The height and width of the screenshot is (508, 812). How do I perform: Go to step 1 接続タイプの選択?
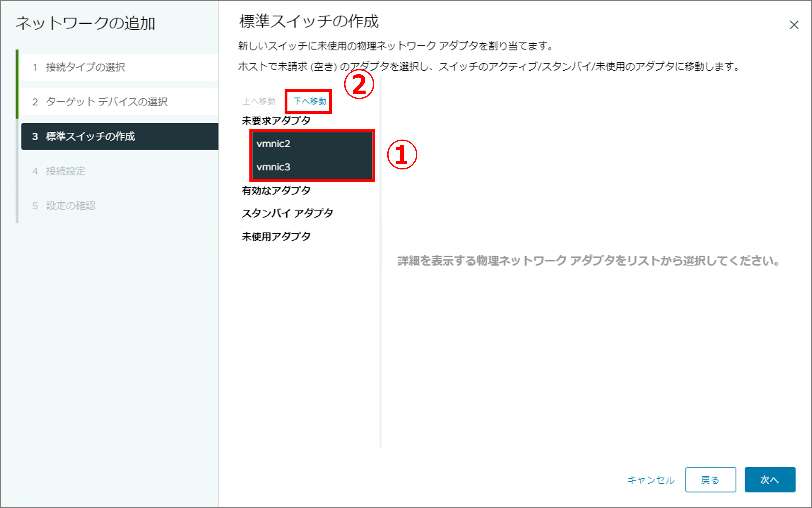tap(120, 67)
